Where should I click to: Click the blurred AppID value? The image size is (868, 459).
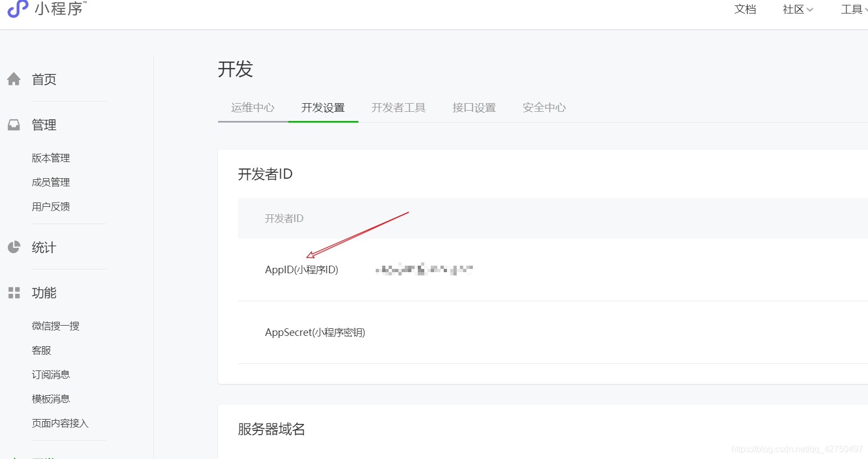[424, 269]
